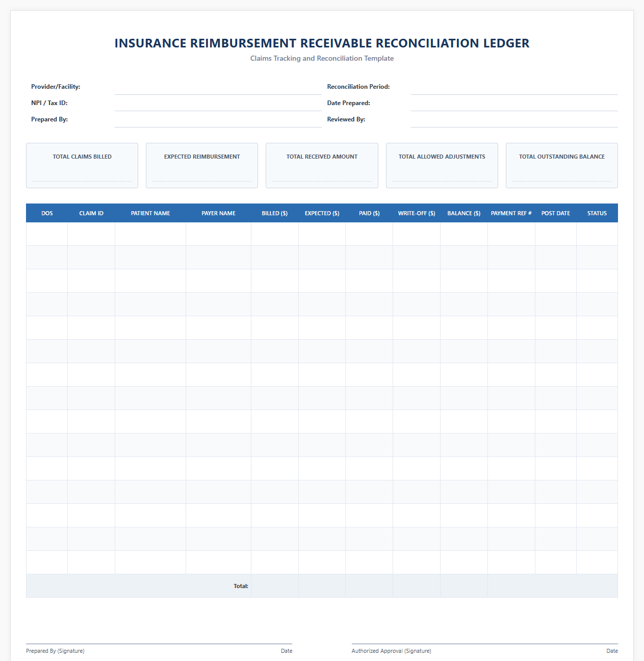Click the Date Prepared input line

coord(514,104)
